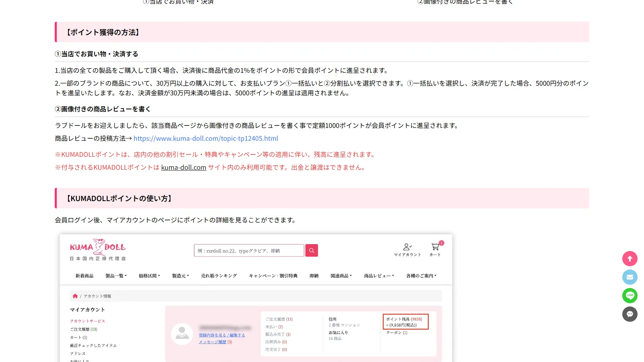This screenshot has width=644, height=362.
Task: Click 振込み完了 (1) in the order panel
Action: pos(278,334)
